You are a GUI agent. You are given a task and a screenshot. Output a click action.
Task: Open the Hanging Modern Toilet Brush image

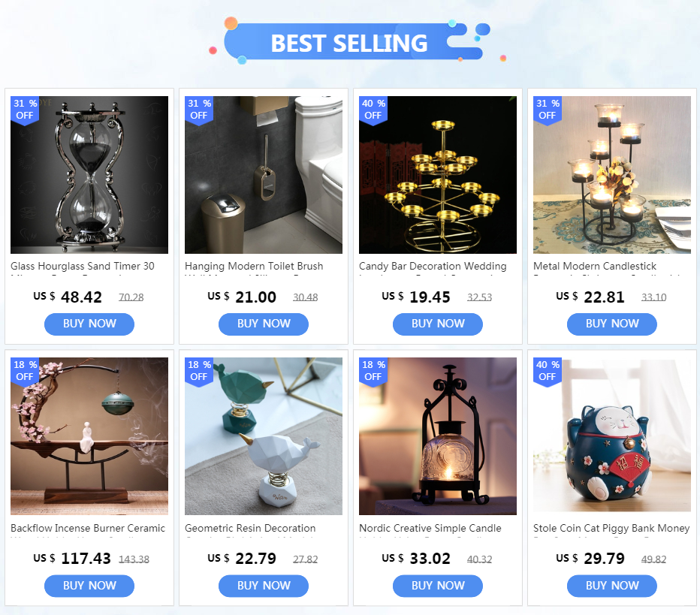[264, 175]
